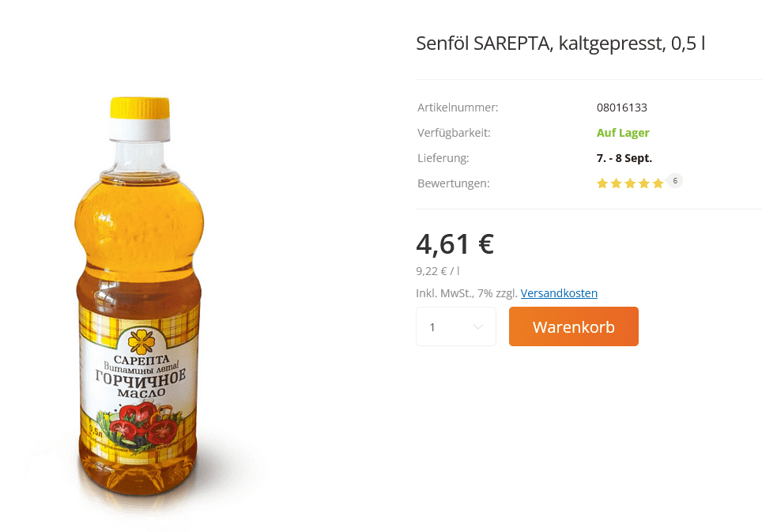Click the Auf Lager availability text
762x532 pixels.
pos(623,133)
